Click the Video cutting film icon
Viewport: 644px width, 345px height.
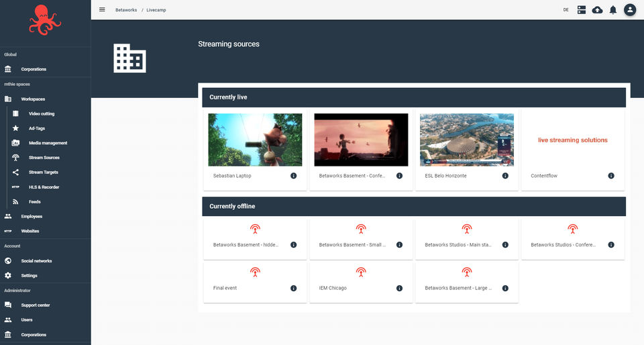[15, 113]
